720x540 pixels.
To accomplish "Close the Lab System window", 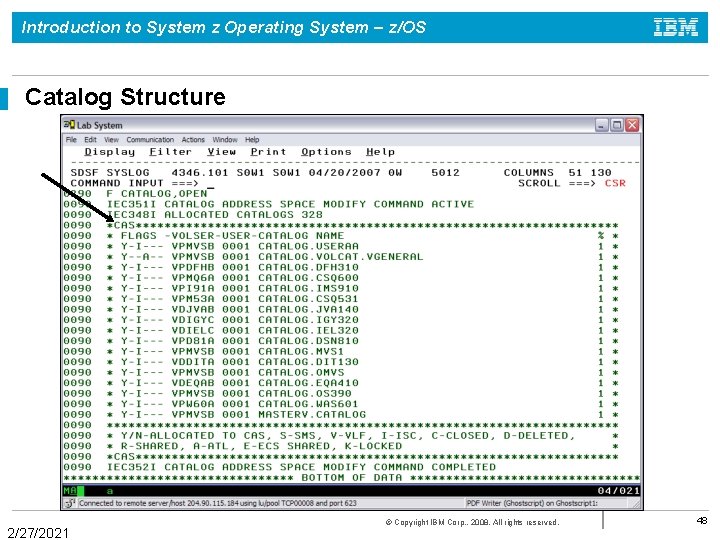I will tap(632, 125).
